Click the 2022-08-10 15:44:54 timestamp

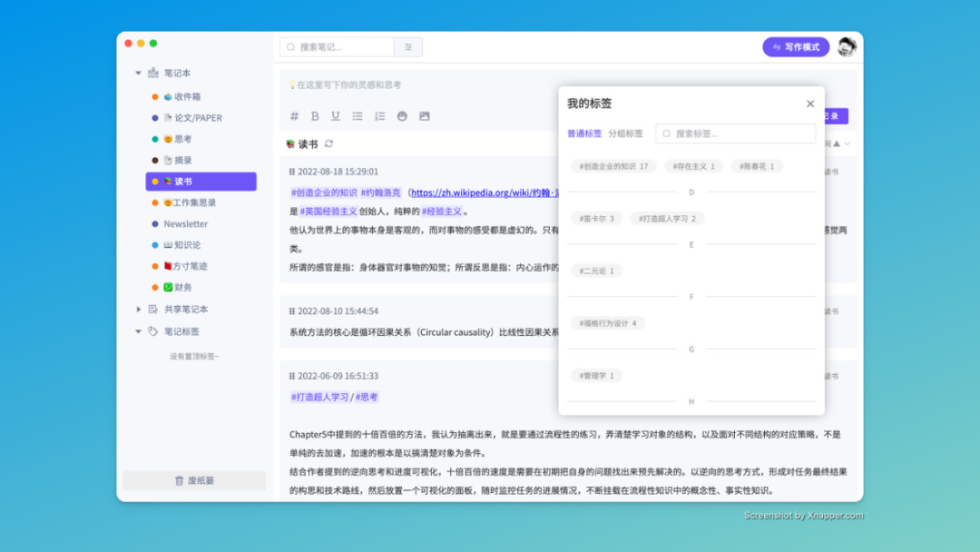[x=338, y=310]
